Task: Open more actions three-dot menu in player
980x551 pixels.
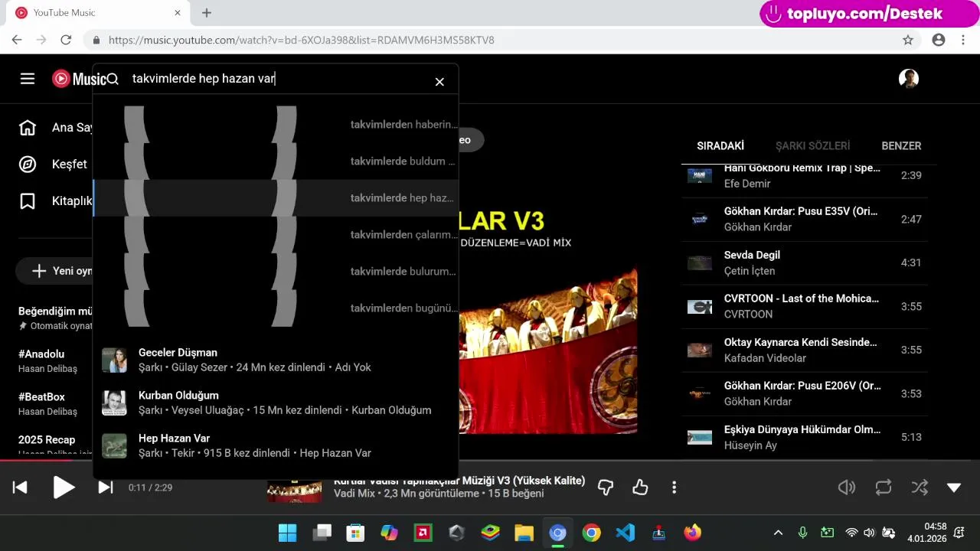Action: click(x=674, y=487)
